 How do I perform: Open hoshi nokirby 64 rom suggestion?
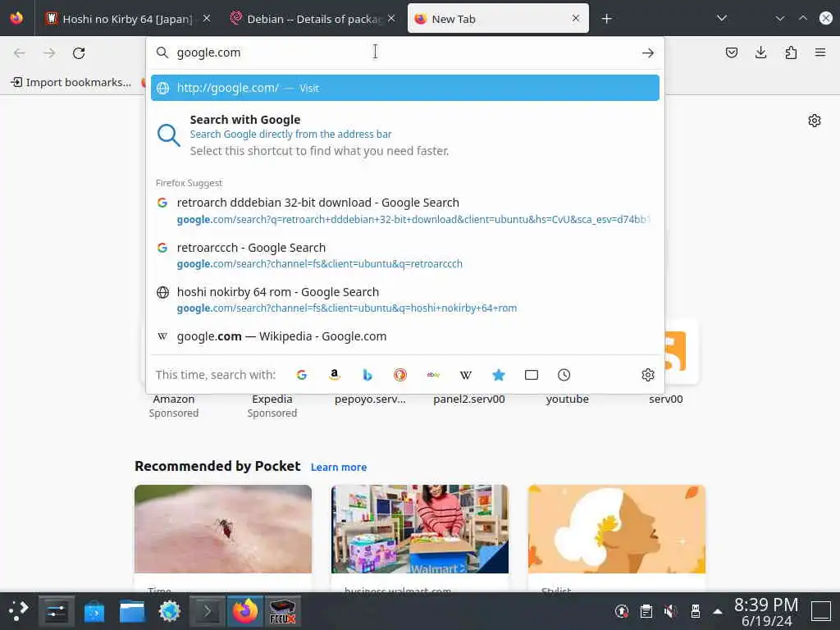point(405,300)
